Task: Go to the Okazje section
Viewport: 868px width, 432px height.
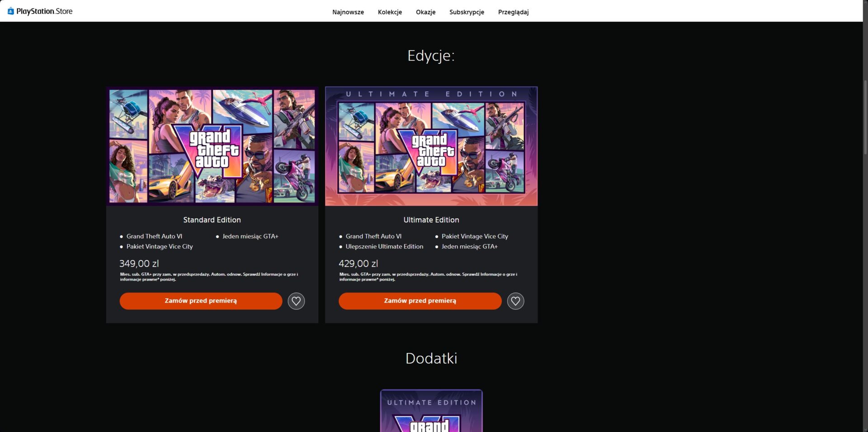Action: [x=425, y=12]
